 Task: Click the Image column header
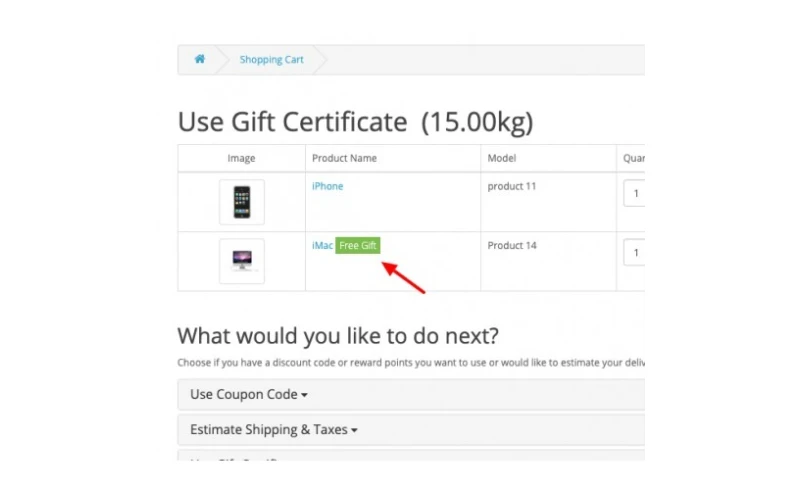click(x=241, y=158)
